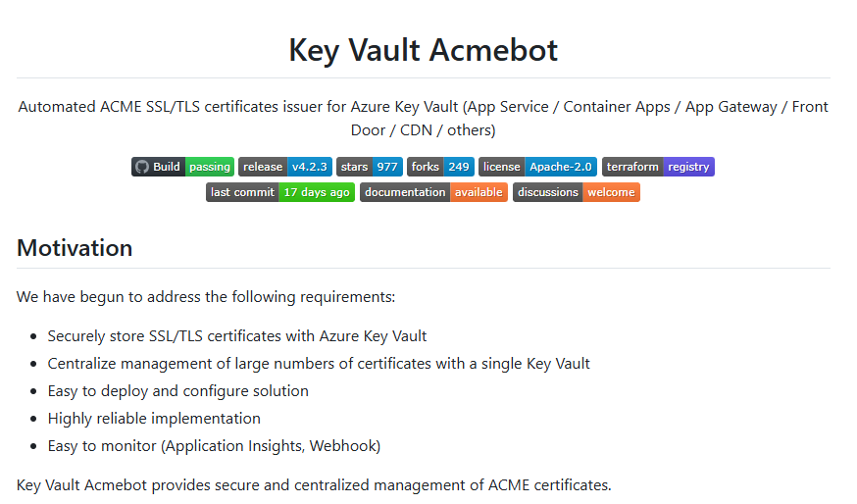Image resolution: width=857 pixels, height=504 pixels.
Task: Click the Motivation section heading
Action: [75, 248]
